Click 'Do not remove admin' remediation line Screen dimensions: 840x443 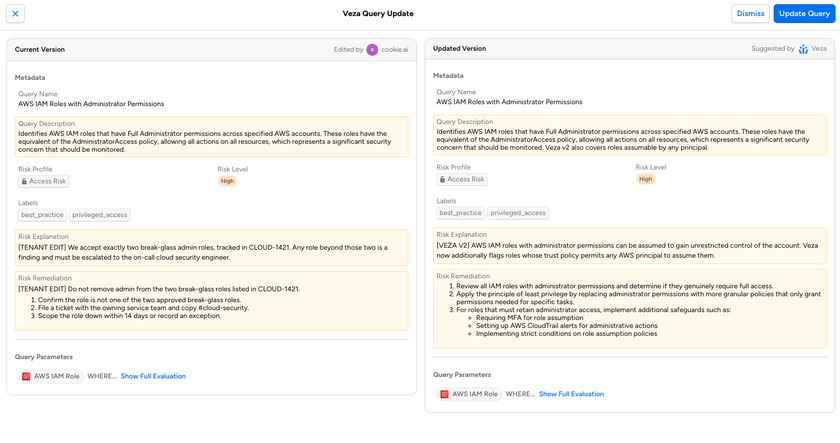[x=159, y=289]
